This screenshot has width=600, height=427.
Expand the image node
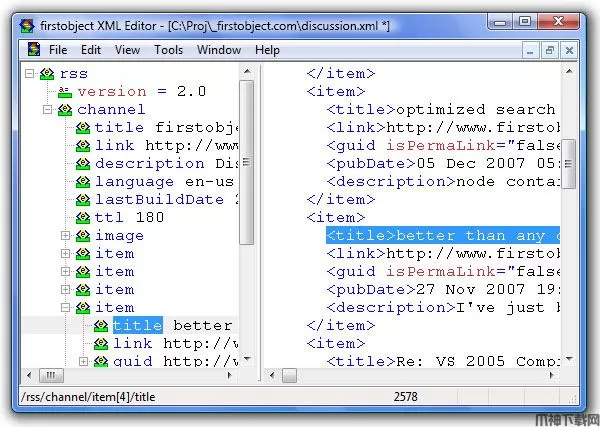coord(65,235)
